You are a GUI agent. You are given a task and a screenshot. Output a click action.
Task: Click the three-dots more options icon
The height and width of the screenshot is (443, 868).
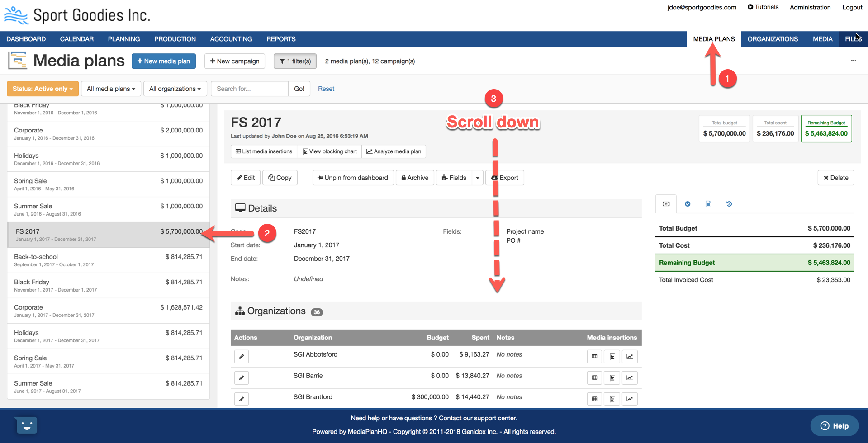coord(854,61)
